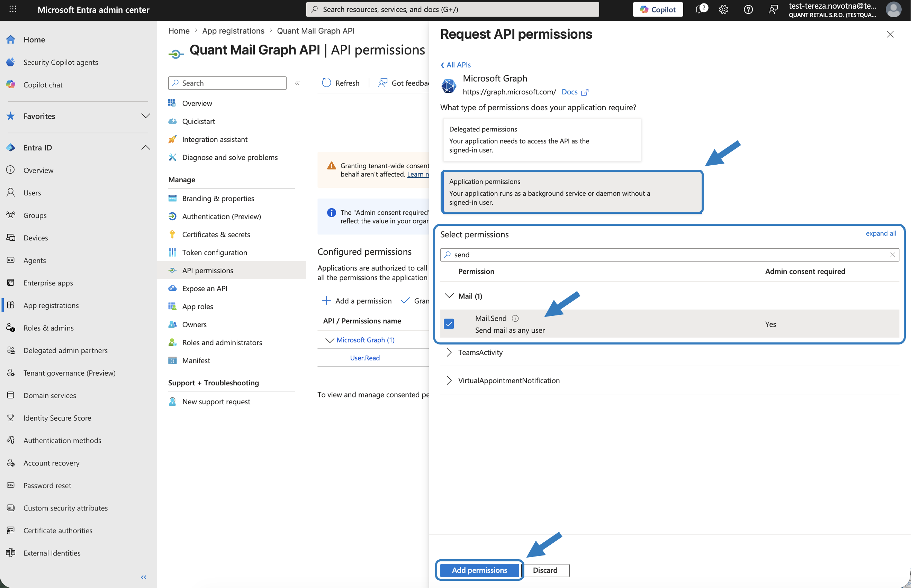Collapse the left navigation with double chevron
The height and width of the screenshot is (588, 911).
pos(144,577)
